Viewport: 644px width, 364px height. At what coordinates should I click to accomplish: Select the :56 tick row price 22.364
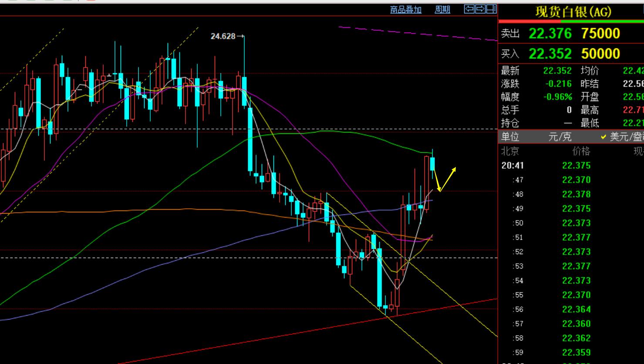[x=577, y=309]
